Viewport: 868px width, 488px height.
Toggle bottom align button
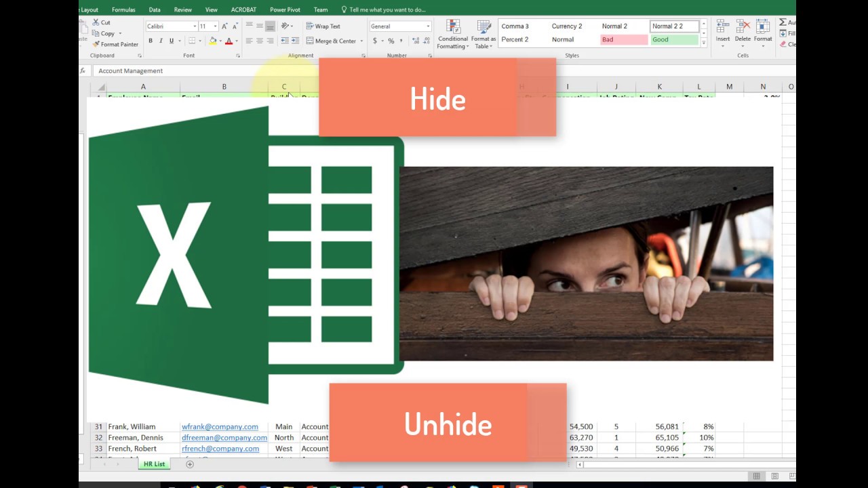pyautogui.click(x=270, y=26)
